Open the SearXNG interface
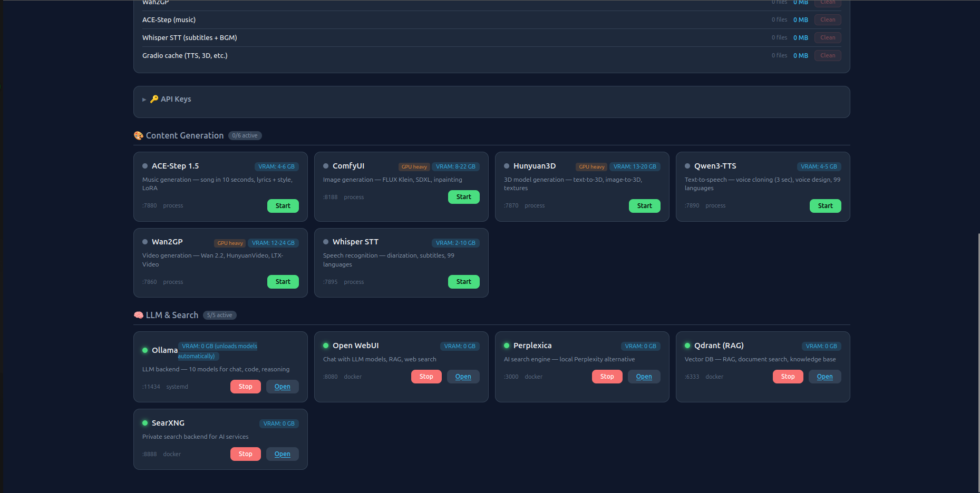Image resolution: width=980 pixels, height=493 pixels. coord(283,454)
